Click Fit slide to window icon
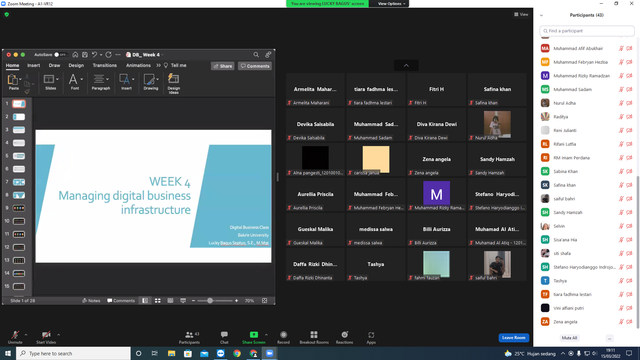This screenshot has width=640, height=360. pyautogui.click(x=264, y=301)
